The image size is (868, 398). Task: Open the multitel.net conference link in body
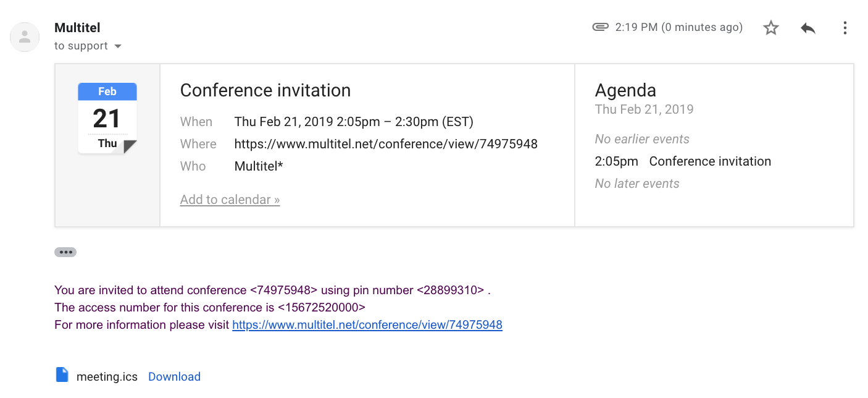pos(367,324)
